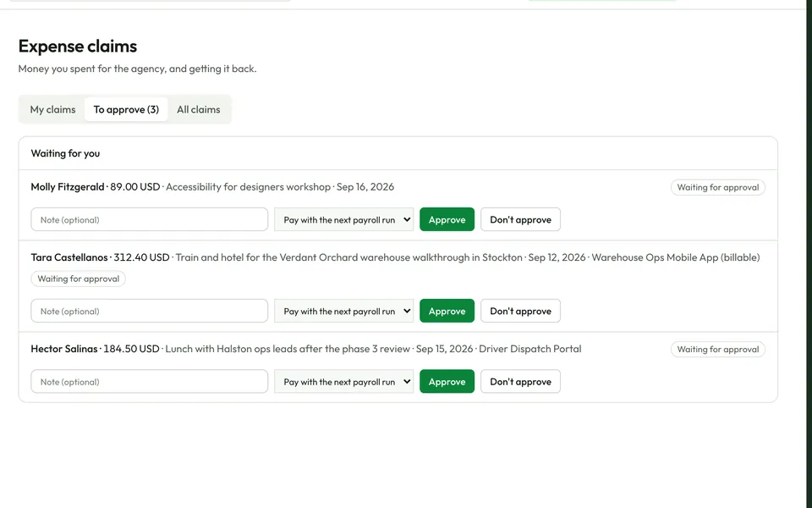Approve Tara Castellanos's 312.40 USD claim
Viewport: 812px width, 508px height.
click(447, 311)
